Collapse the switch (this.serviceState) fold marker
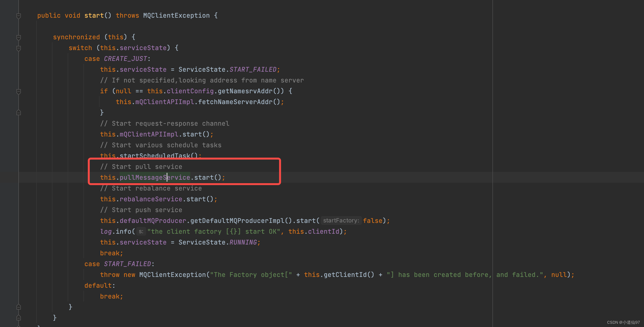The width and height of the screenshot is (644, 327). [x=18, y=48]
